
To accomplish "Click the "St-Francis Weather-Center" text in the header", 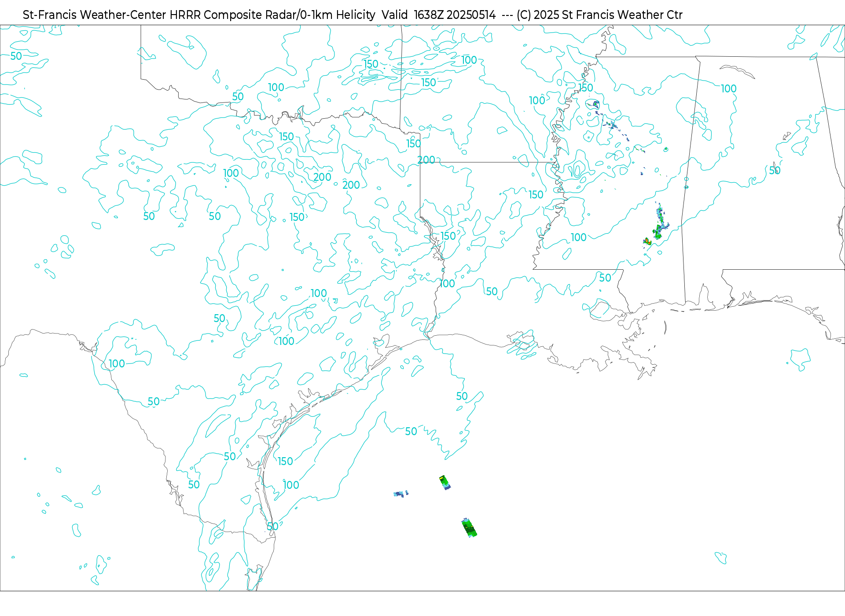I will pos(95,15).
